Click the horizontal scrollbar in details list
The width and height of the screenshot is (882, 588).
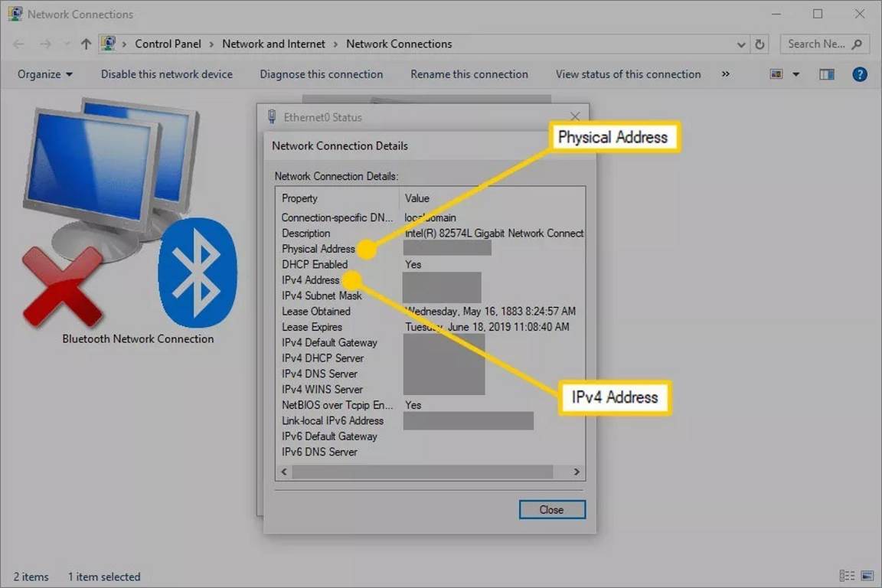pos(422,472)
